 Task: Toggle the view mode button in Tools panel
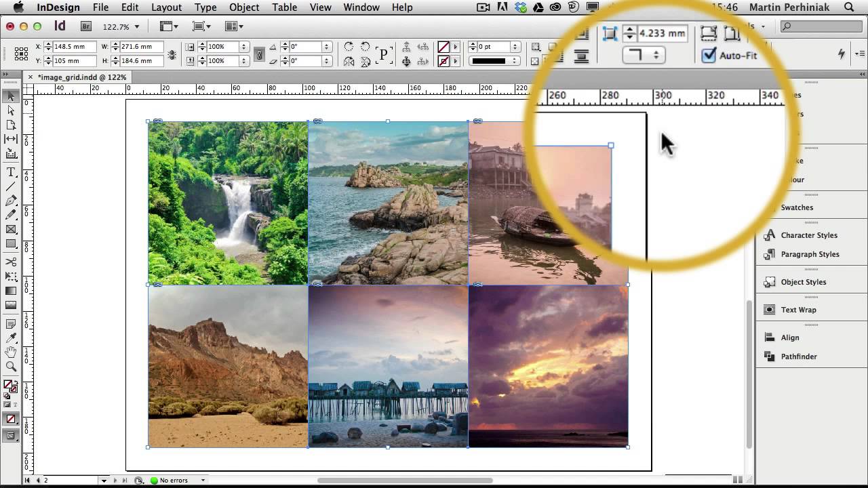(x=11, y=436)
